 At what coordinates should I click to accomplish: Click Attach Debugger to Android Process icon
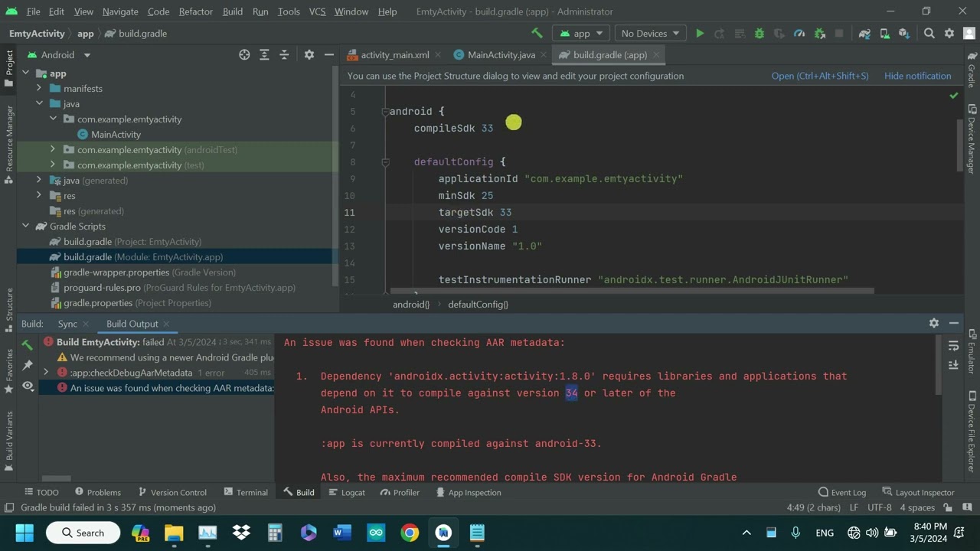[x=819, y=34]
